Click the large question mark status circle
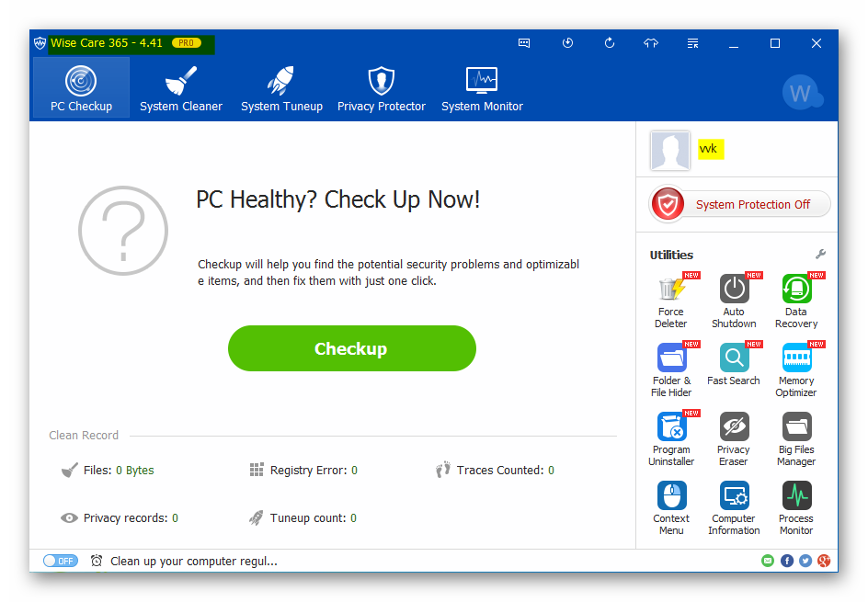The height and width of the screenshot is (602, 868). coord(123,231)
